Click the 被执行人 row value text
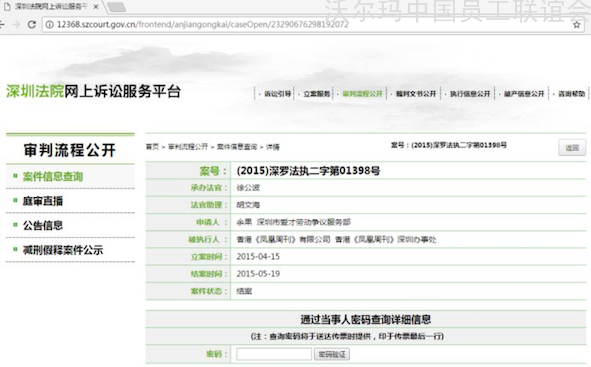591x367 pixels. point(336,239)
